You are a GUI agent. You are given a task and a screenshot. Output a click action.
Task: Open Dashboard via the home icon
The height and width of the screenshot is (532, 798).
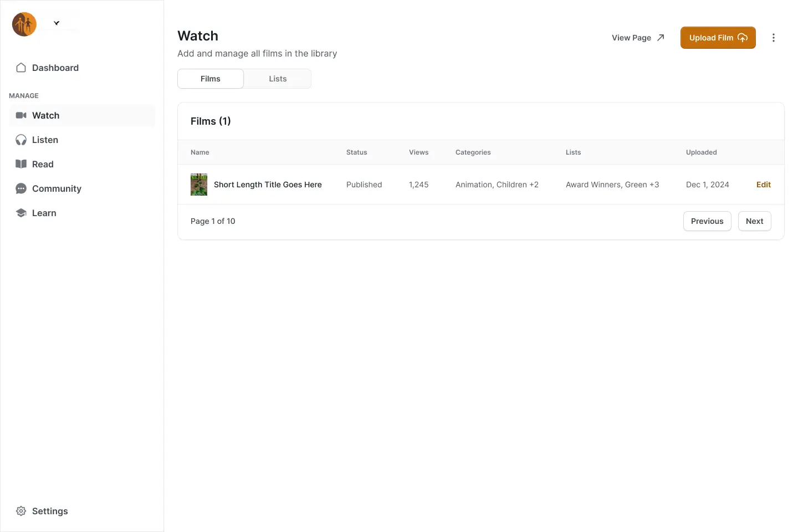point(21,68)
